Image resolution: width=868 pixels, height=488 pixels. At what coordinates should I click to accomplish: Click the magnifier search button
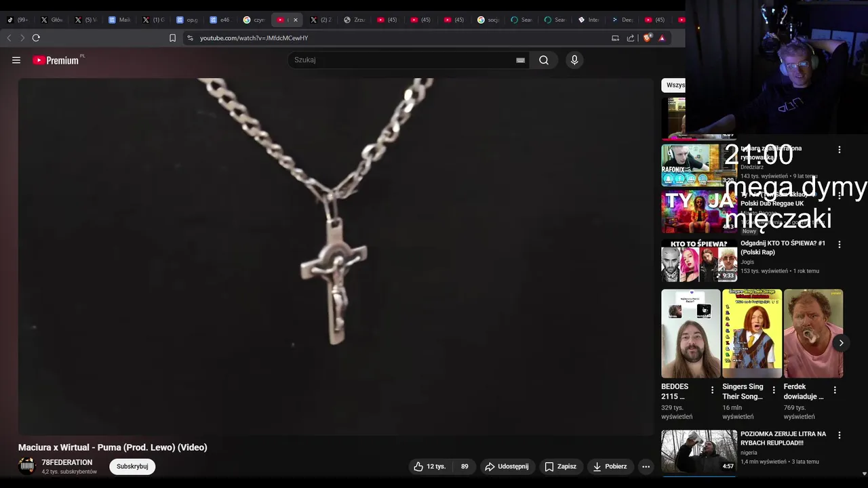coord(544,60)
